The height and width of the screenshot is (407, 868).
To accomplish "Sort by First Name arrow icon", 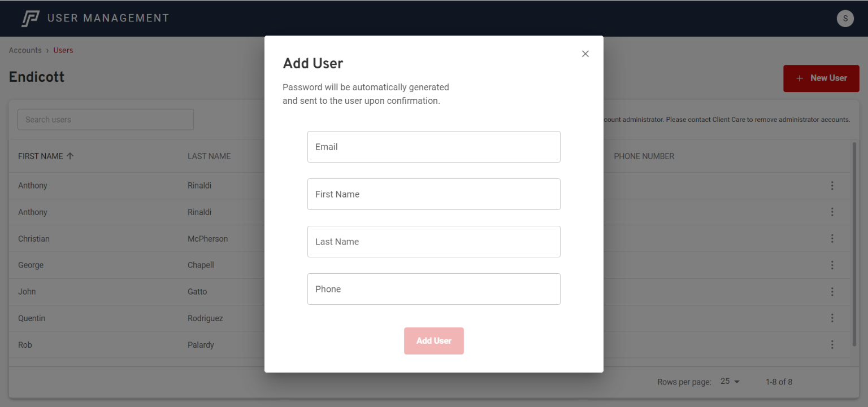I will point(70,156).
